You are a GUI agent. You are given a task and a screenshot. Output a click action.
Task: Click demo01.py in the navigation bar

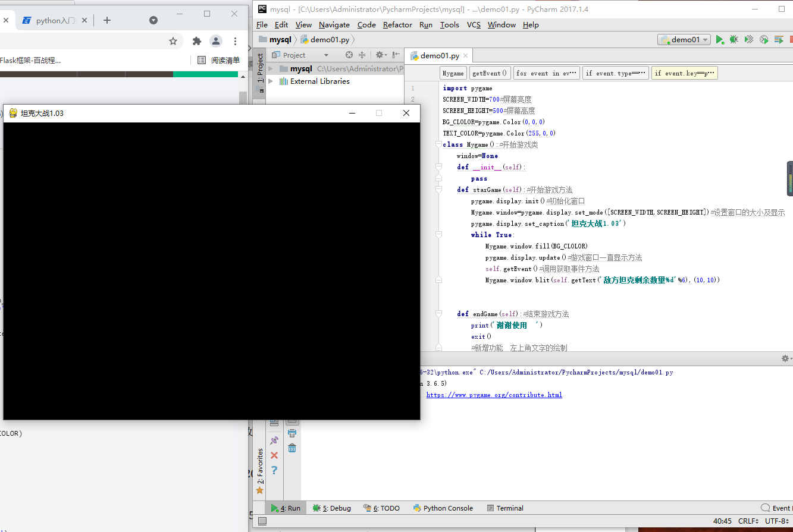click(x=325, y=40)
